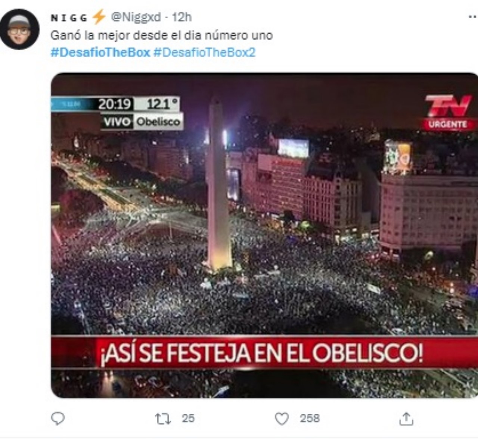Click the retweet count 25
The height and width of the screenshot is (448, 478).
tap(188, 419)
